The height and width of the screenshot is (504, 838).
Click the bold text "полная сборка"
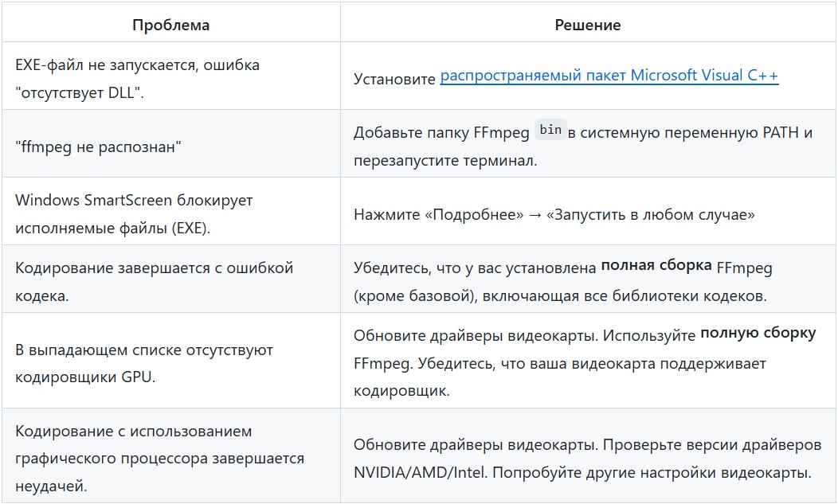point(656,267)
